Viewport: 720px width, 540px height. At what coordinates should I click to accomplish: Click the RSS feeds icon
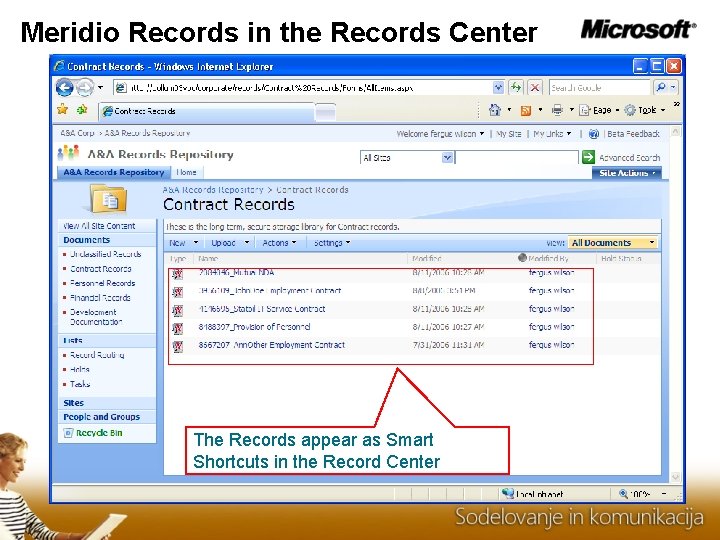point(526,110)
